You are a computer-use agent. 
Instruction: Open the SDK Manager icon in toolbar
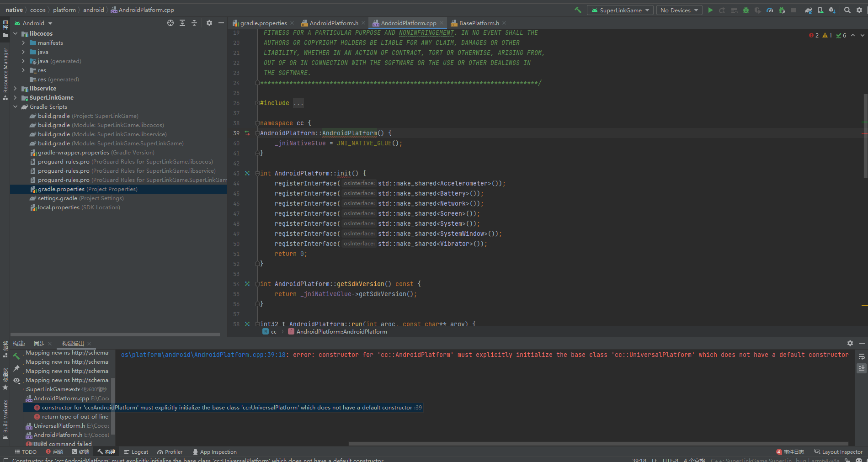point(832,10)
